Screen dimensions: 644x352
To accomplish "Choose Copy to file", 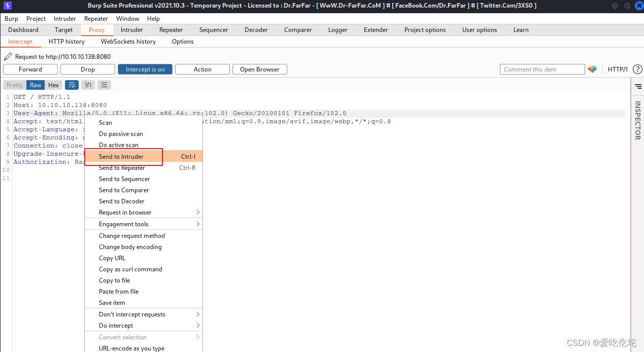I will 144,280.
